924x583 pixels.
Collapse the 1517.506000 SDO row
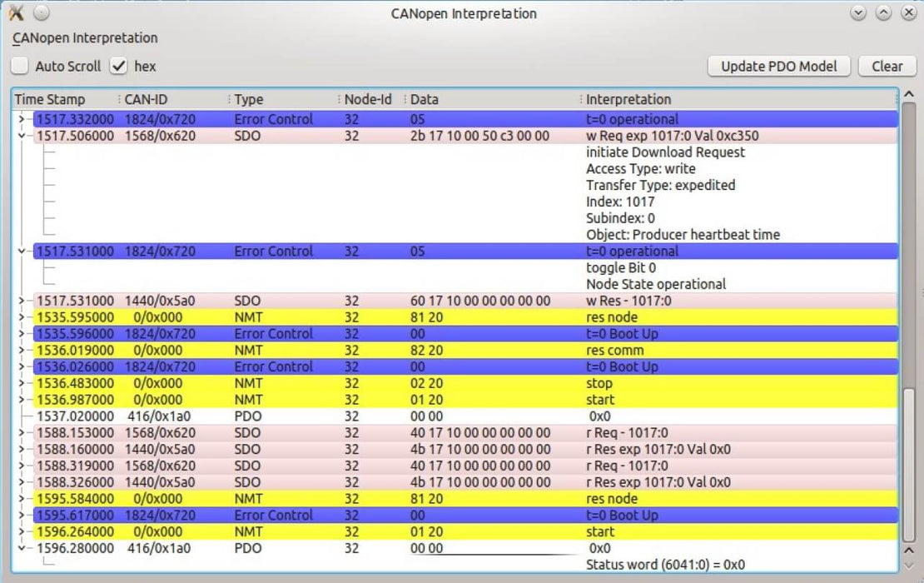click(22, 136)
